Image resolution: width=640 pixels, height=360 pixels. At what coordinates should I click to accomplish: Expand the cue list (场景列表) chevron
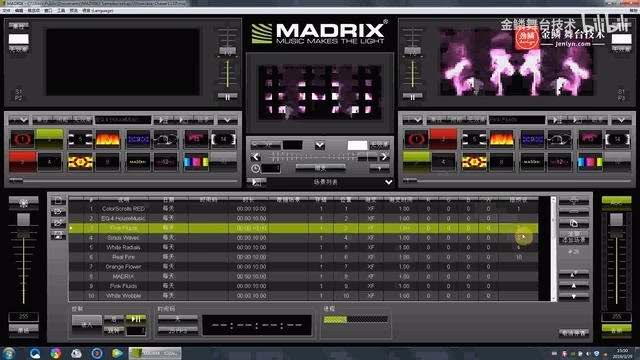pos(389,182)
